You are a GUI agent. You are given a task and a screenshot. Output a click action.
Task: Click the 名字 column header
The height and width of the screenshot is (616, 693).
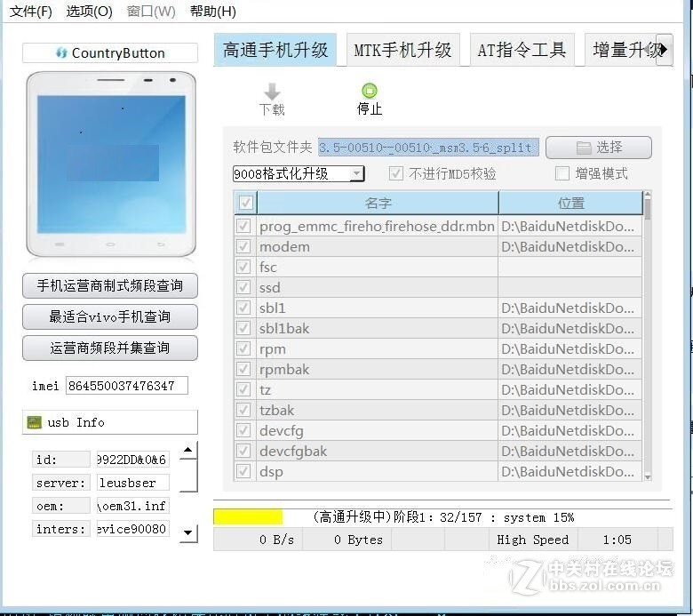coord(378,203)
